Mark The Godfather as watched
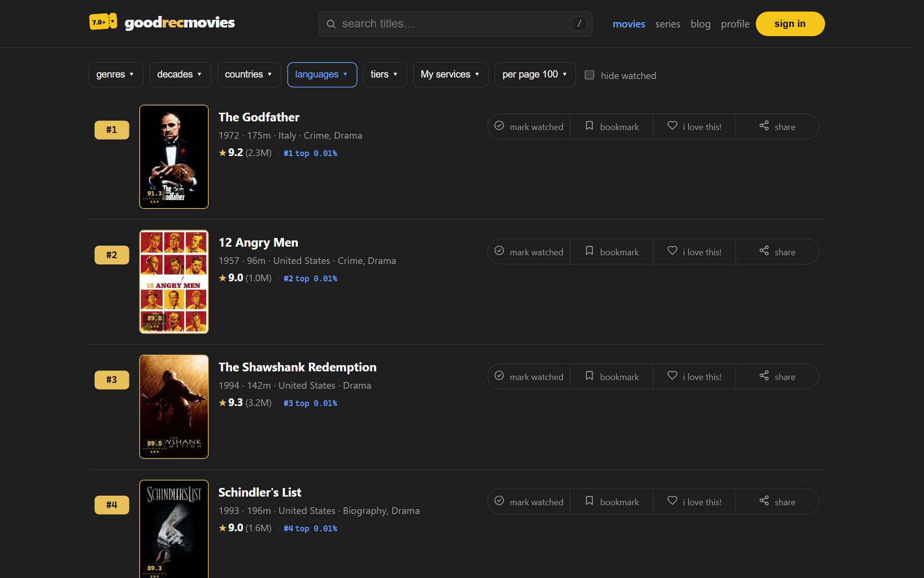The image size is (924, 578). pos(529,127)
